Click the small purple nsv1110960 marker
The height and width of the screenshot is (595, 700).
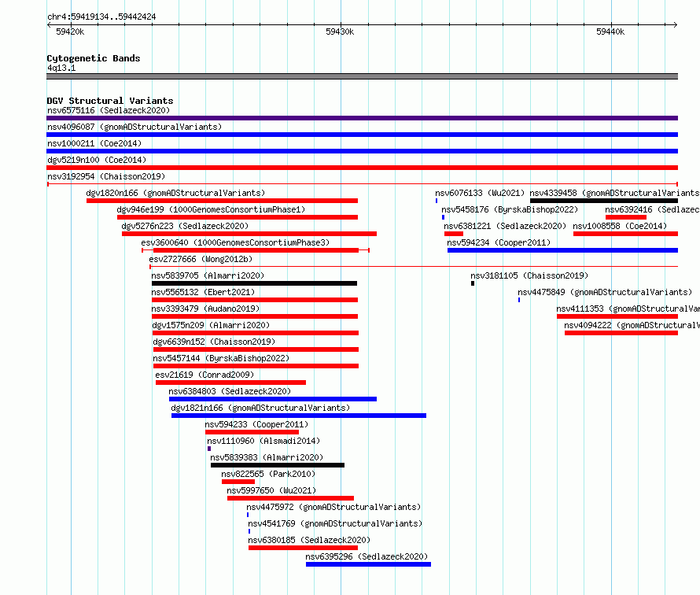pyautogui.click(x=209, y=449)
